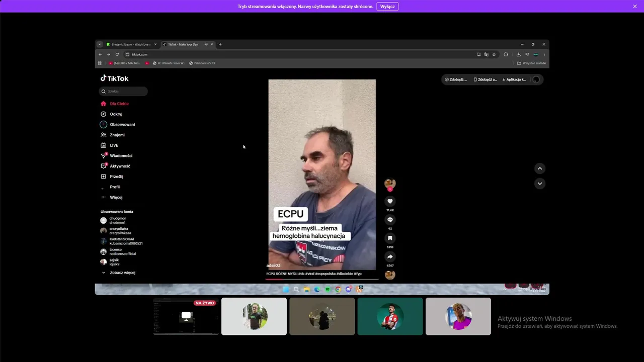Viewport: 644px width, 362px height.
Task: Go to previous video with up chevron
Action: click(x=540, y=168)
